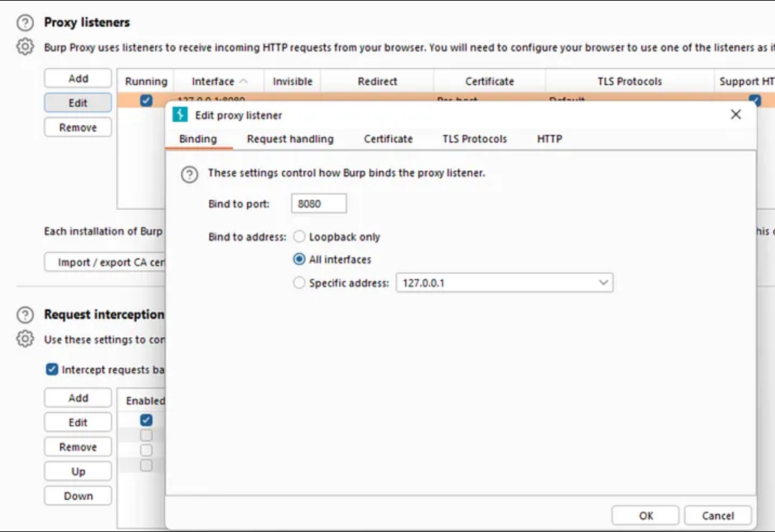This screenshot has width=775, height=532.
Task: Click the Certificate column header
Action: coord(489,81)
